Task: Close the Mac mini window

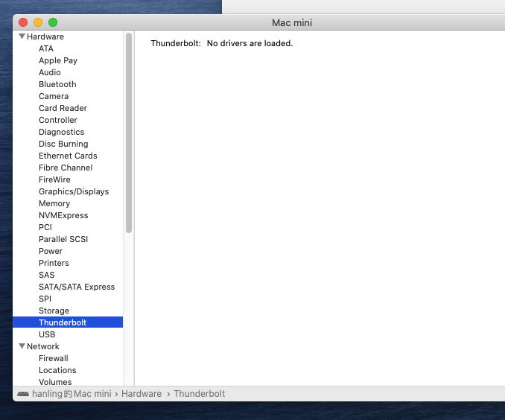Action: coord(23,22)
